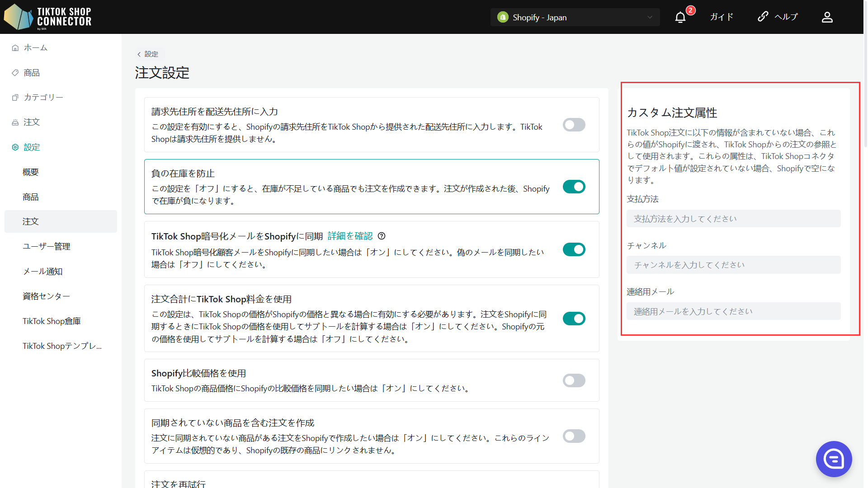Screen dimensions: 868x488
Task: Click the order tray icon in sidebar
Action: click(x=15, y=122)
